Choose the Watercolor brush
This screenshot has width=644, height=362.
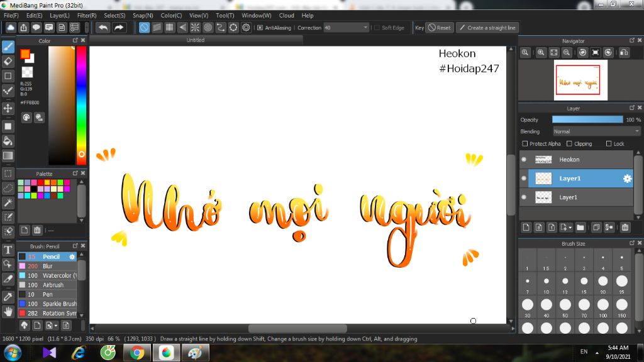[x=47, y=275]
